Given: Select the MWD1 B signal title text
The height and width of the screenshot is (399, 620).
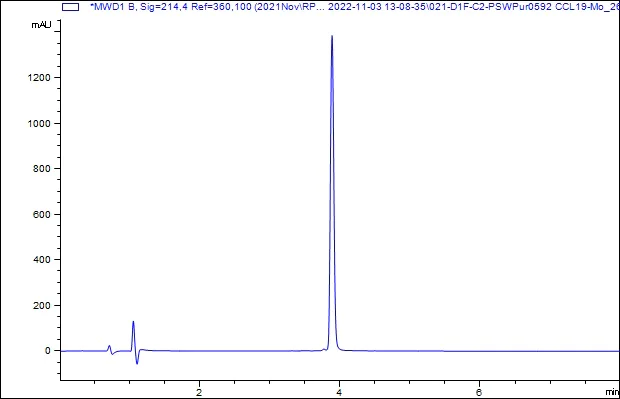Looking at the screenshot, I should (355, 6).
